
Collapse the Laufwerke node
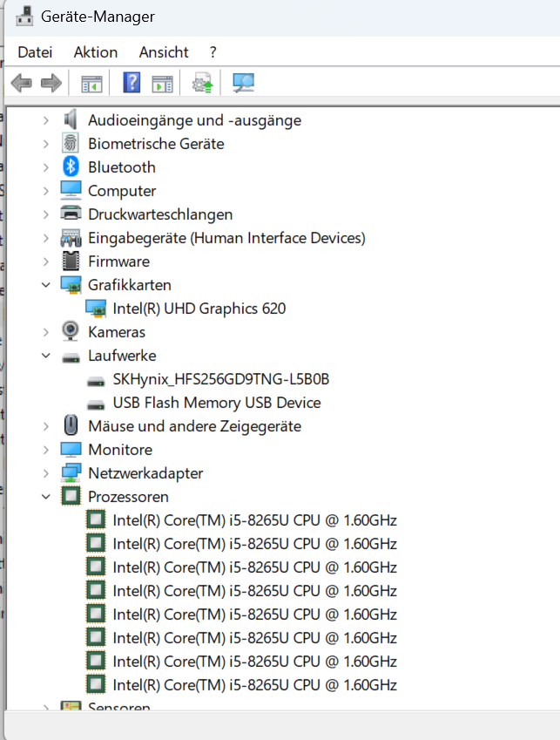pyautogui.click(x=46, y=356)
